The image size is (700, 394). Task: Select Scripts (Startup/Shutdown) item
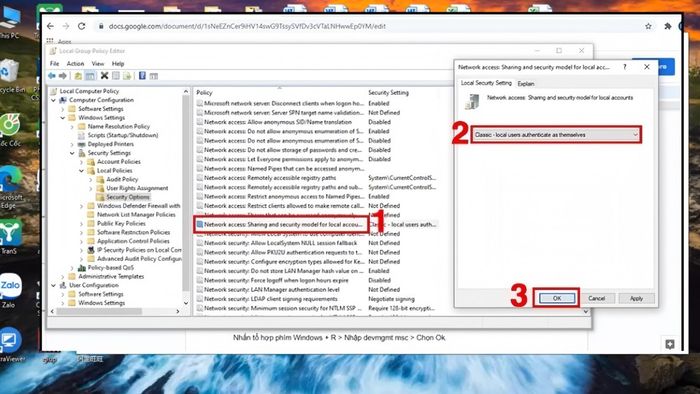pyautogui.click(x=123, y=135)
